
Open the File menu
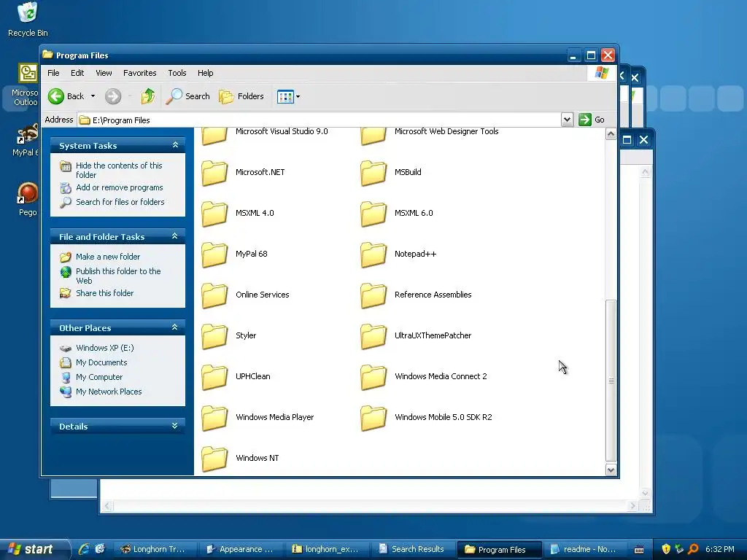pyautogui.click(x=53, y=73)
